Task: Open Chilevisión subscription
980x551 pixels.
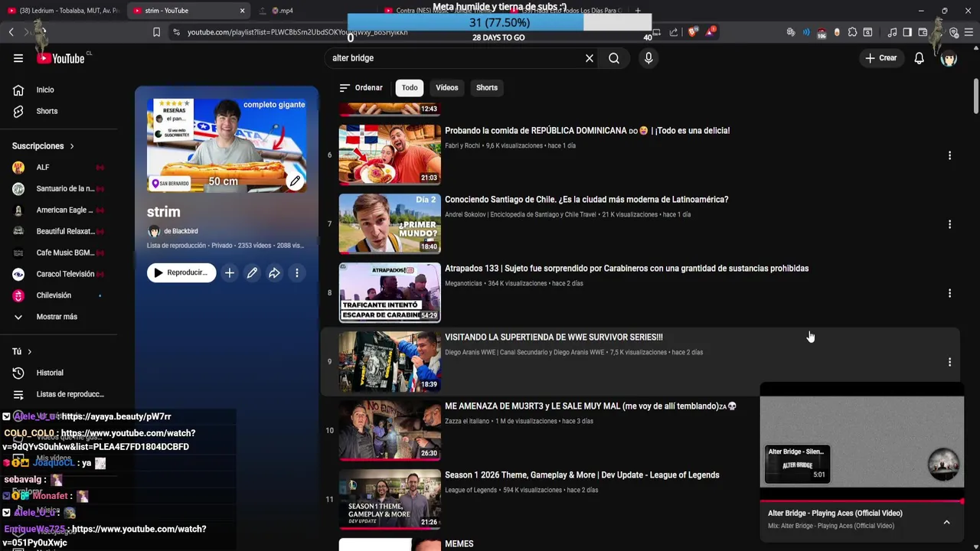Action: pyautogui.click(x=59, y=295)
